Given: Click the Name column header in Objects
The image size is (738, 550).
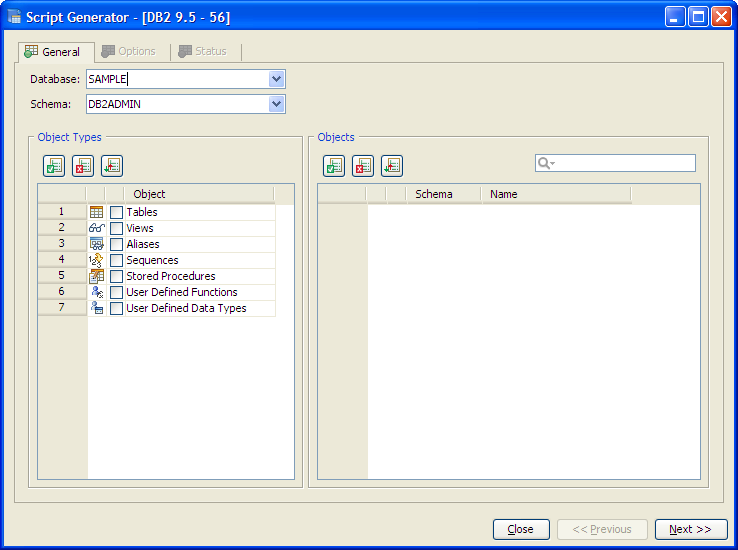Looking at the screenshot, I should (556, 194).
